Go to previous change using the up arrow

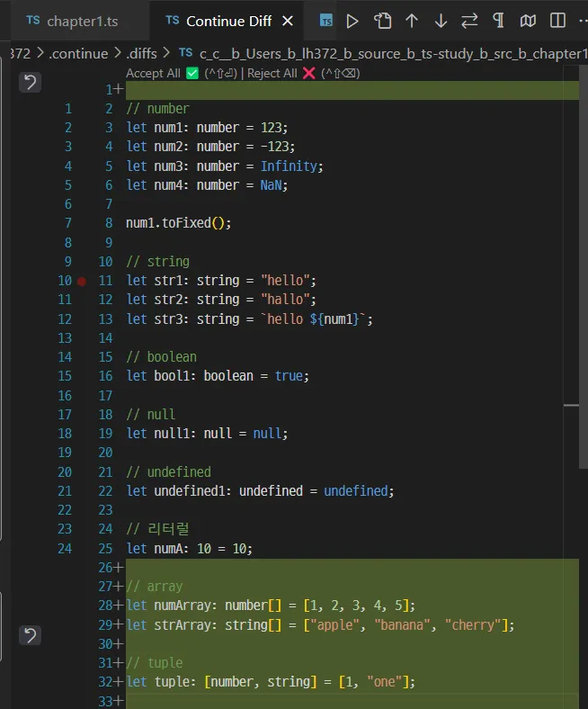tap(412, 21)
